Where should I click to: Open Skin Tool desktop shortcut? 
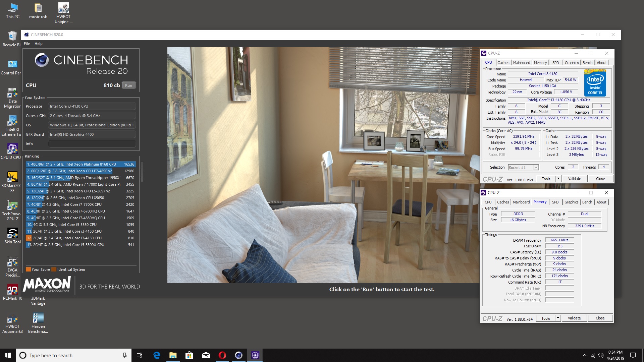pyautogui.click(x=13, y=236)
